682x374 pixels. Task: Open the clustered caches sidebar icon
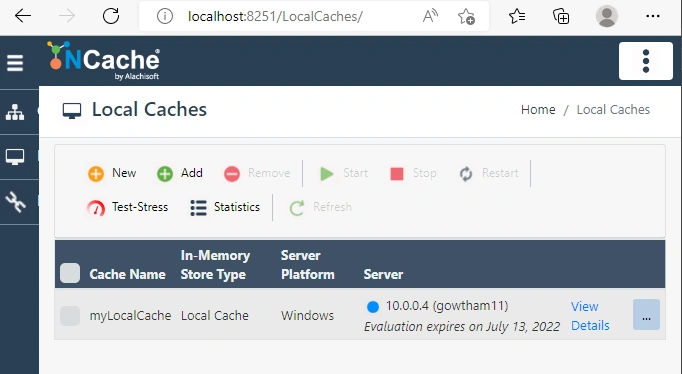(15, 113)
